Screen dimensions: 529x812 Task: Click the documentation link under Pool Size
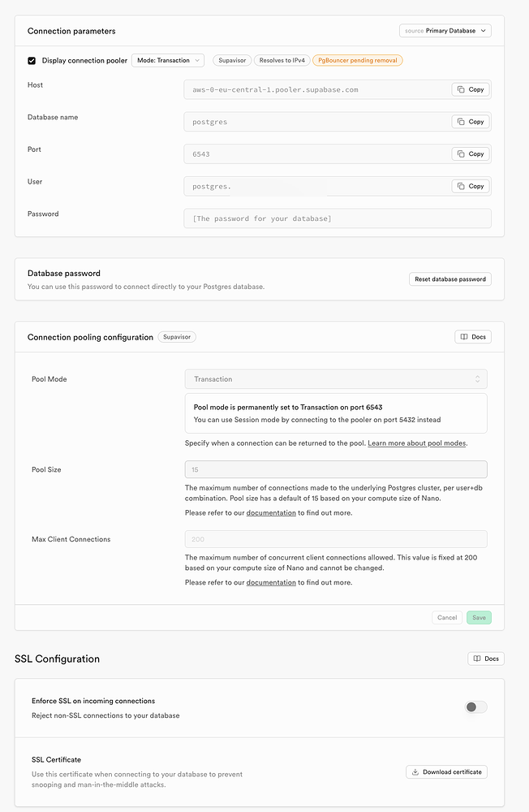click(271, 512)
